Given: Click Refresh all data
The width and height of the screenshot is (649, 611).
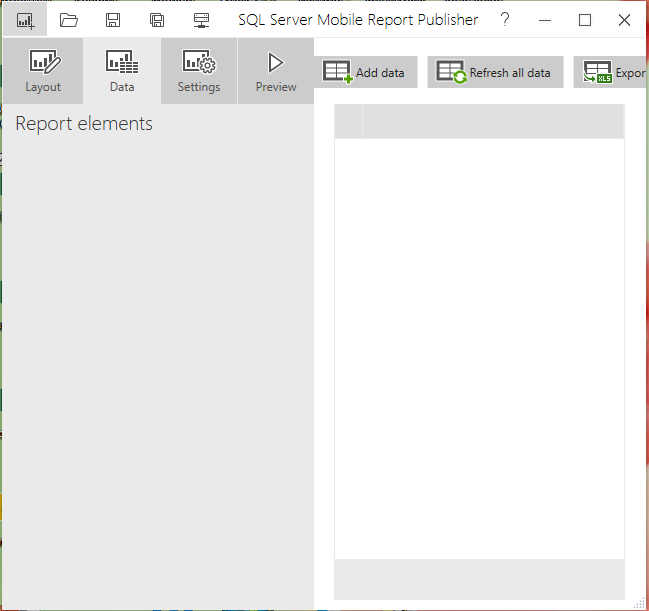Looking at the screenshot, I should (495, 72).
